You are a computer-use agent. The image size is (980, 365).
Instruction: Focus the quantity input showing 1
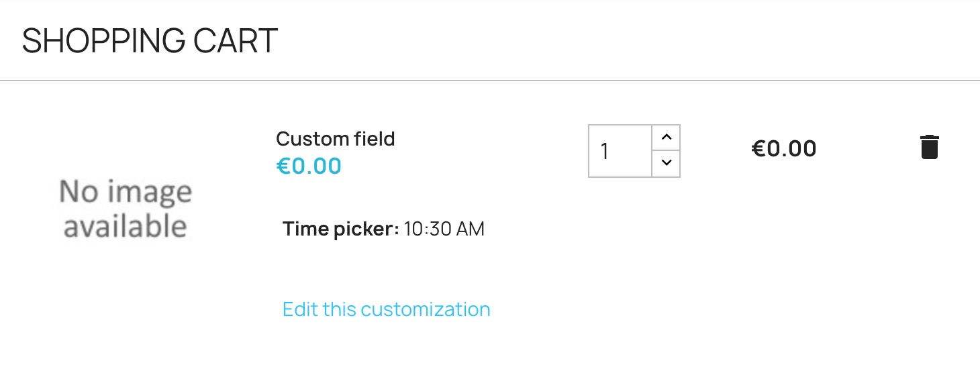[x=620, y=151]
